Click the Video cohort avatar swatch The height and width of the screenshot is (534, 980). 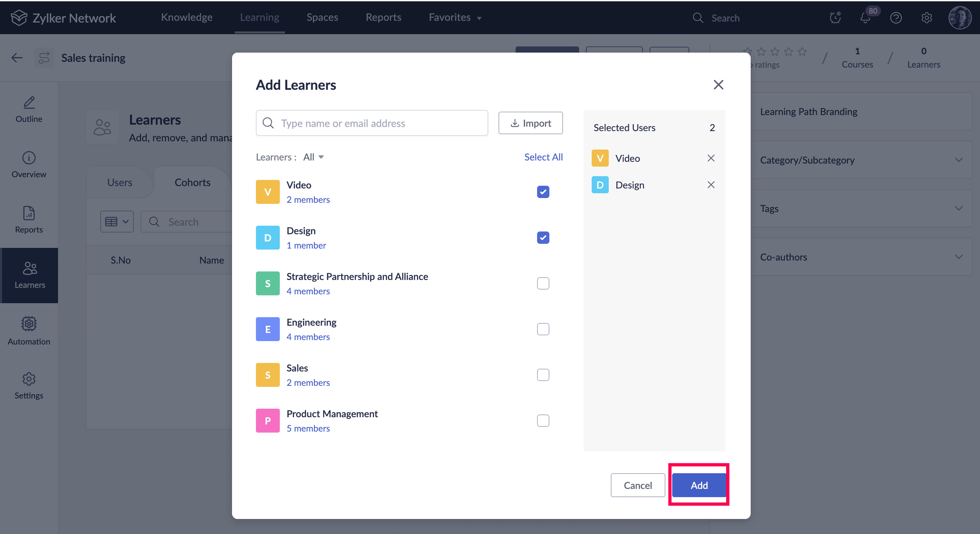[x=268, y=192]
